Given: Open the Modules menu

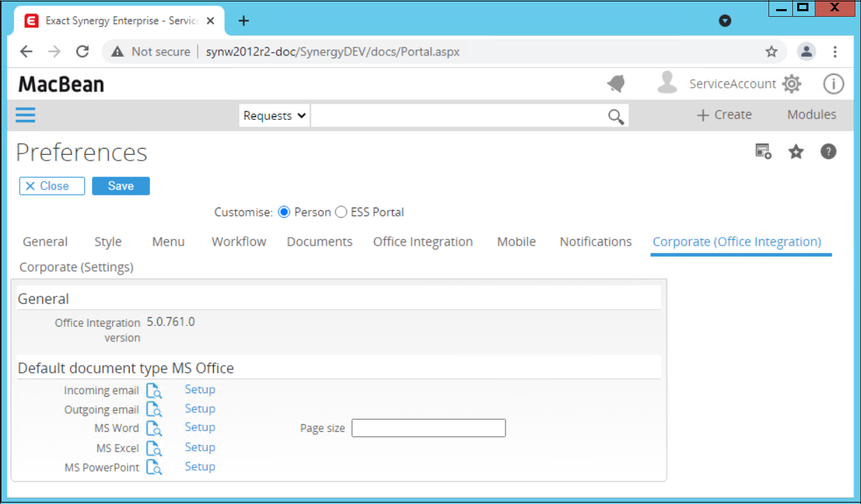Looking at the screenshot, I should click(x=811, y=115).
